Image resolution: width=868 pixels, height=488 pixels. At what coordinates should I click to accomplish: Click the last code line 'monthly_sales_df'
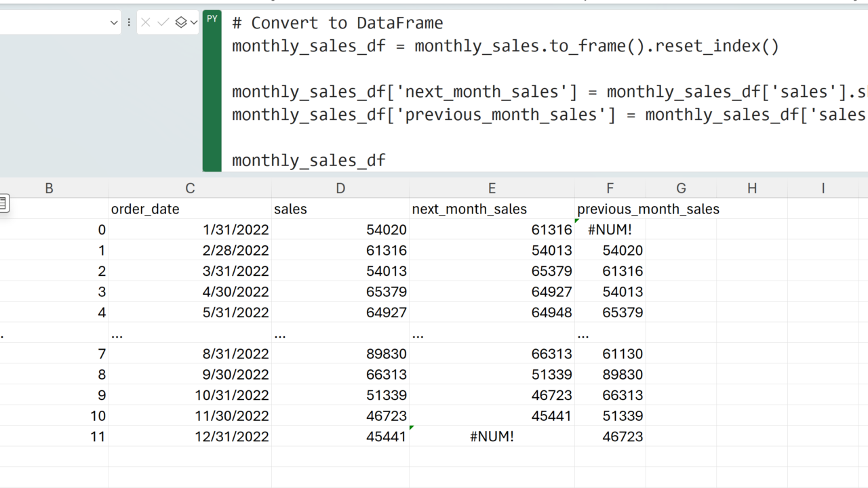pyautogui.click(x=309, y=161)
